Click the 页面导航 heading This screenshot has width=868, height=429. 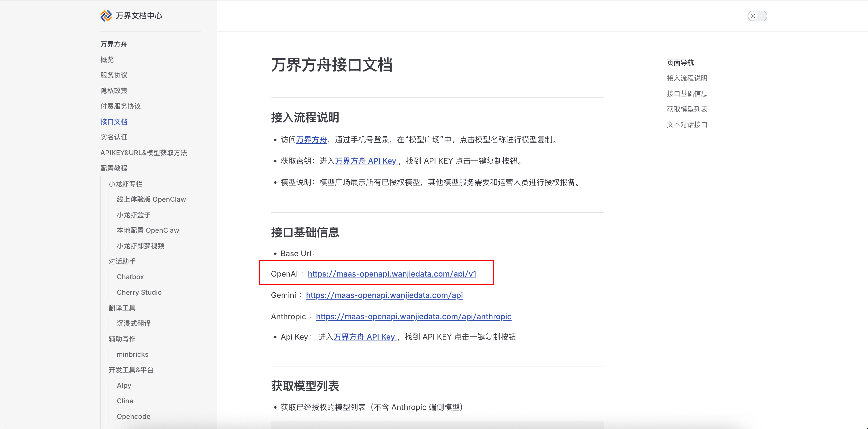click(680, 62)
